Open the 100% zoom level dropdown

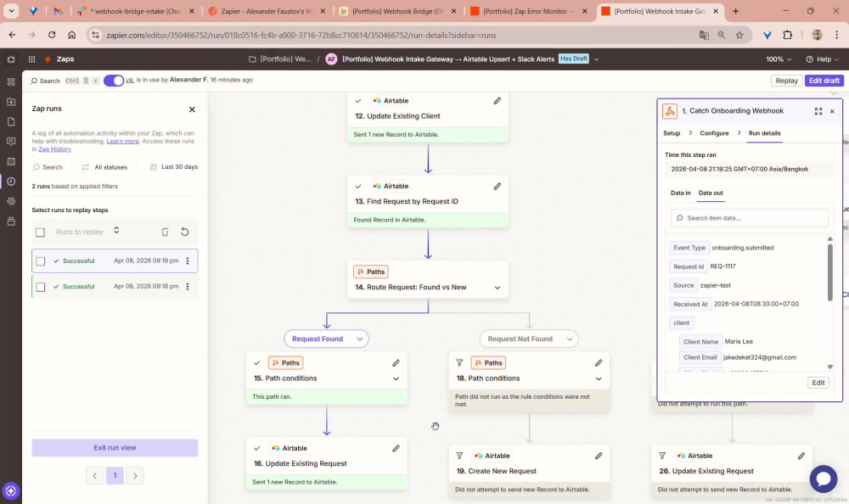point(779,59)
